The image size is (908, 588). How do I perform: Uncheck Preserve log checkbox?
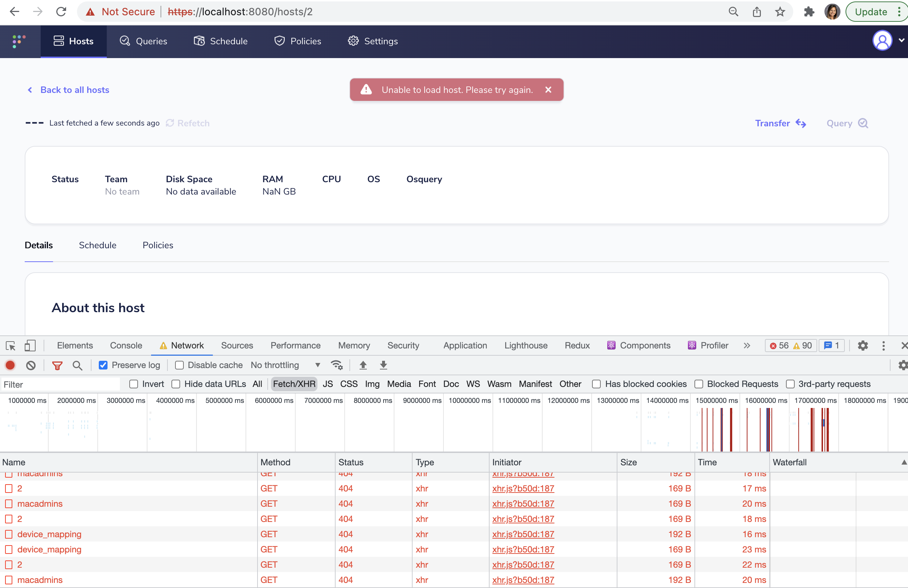tap(103, 365)
